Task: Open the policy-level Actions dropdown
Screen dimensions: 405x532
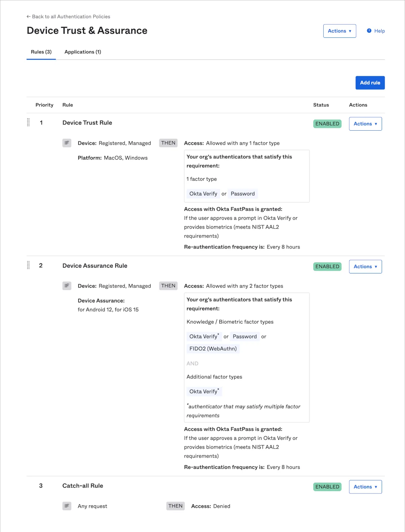Action: 340,31
